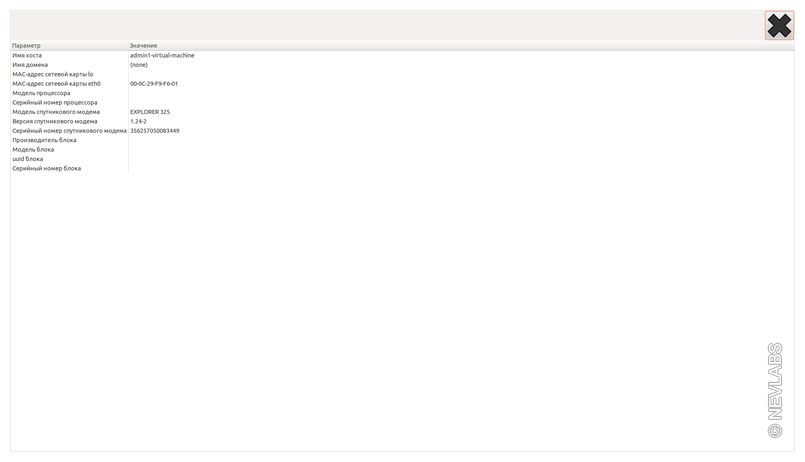
Task: Click the modem serial number 356257050083449
Action: (155, 131)
